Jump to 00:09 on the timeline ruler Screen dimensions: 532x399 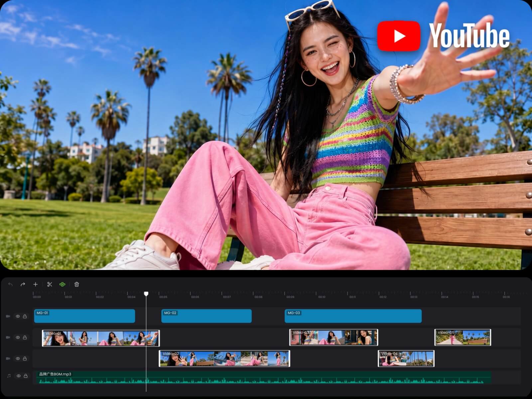pyautogui.click(x=290, y=297)
